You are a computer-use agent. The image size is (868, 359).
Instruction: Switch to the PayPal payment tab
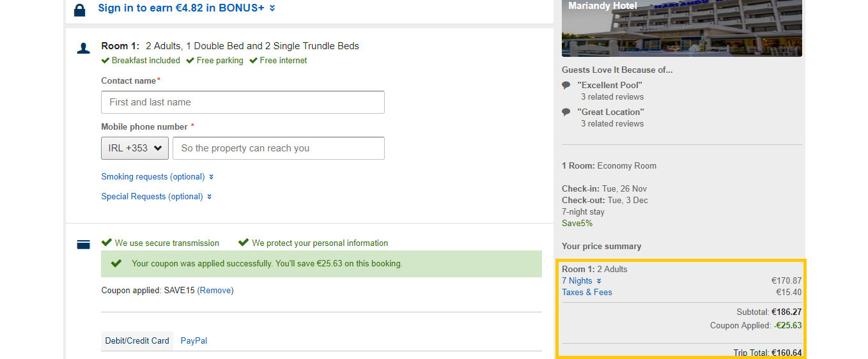click(x=194, y=341)
